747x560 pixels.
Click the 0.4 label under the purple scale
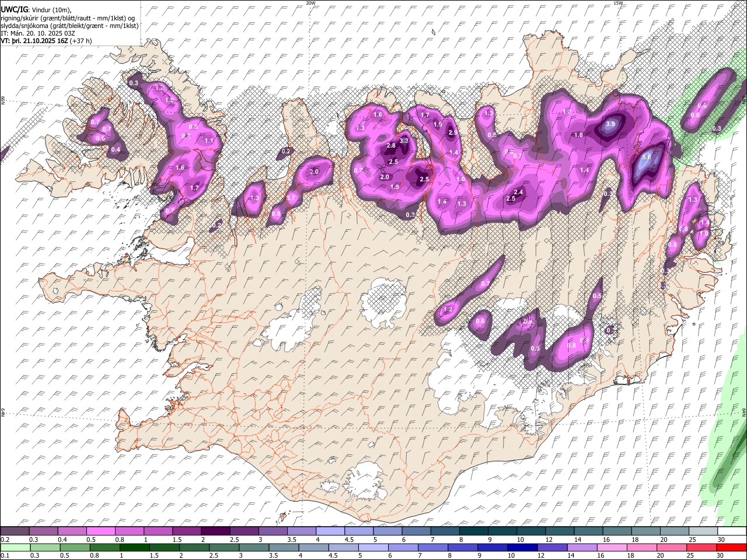pyautogui.click(x=62, y=540)
